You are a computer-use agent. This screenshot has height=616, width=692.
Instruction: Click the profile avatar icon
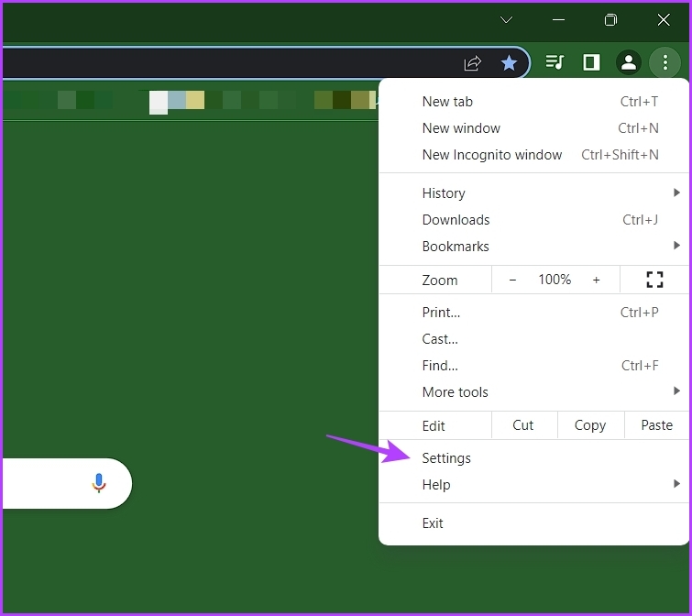coord(629,62)
